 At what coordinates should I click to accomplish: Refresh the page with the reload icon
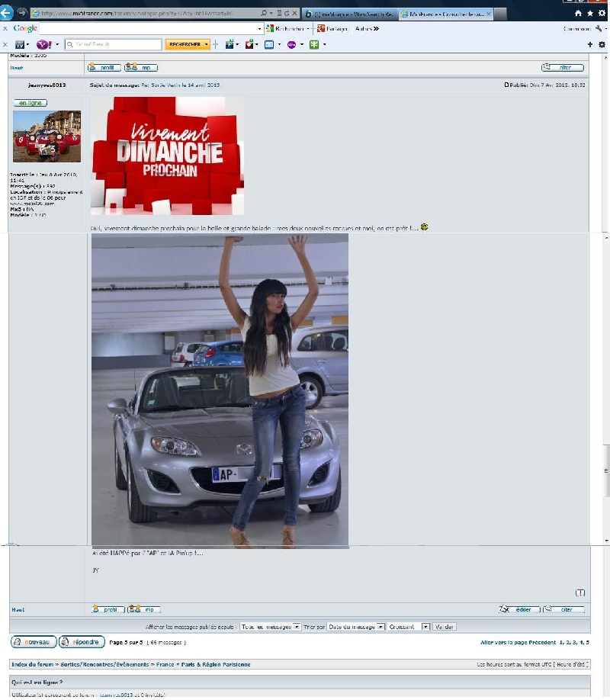287,14
